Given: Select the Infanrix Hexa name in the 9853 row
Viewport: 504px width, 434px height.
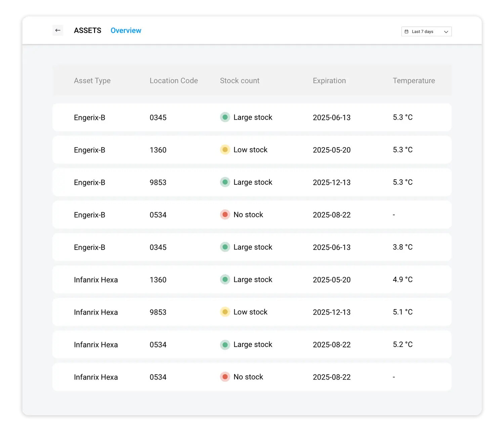Looking at the screenshot, I should (96, 312).
